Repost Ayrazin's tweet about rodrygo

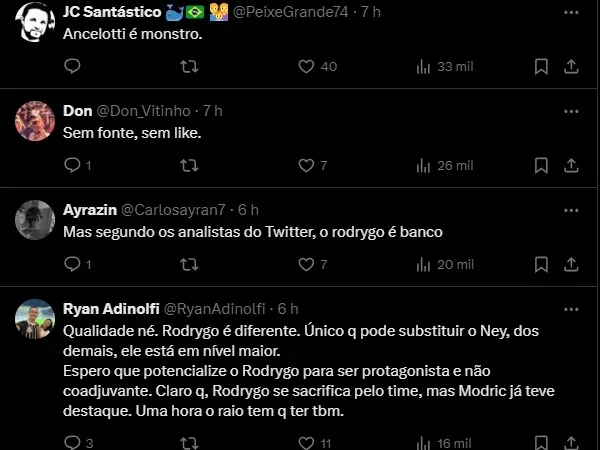click(187, 264)
